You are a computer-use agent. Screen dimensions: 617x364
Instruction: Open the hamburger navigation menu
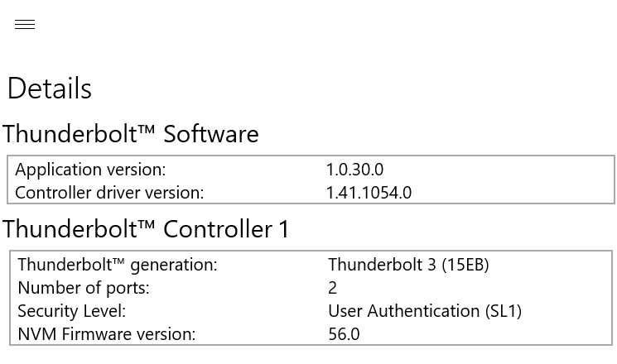point(25,24)
